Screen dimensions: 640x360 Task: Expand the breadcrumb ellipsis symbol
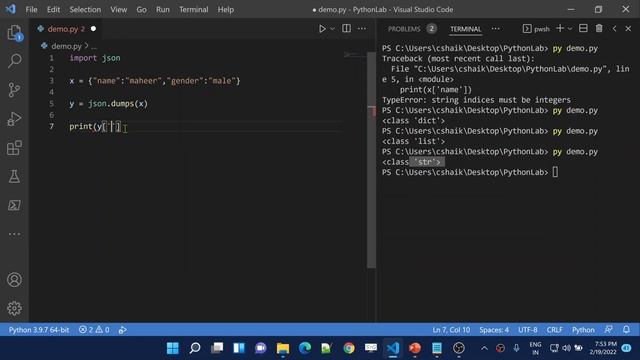point(94,47)
